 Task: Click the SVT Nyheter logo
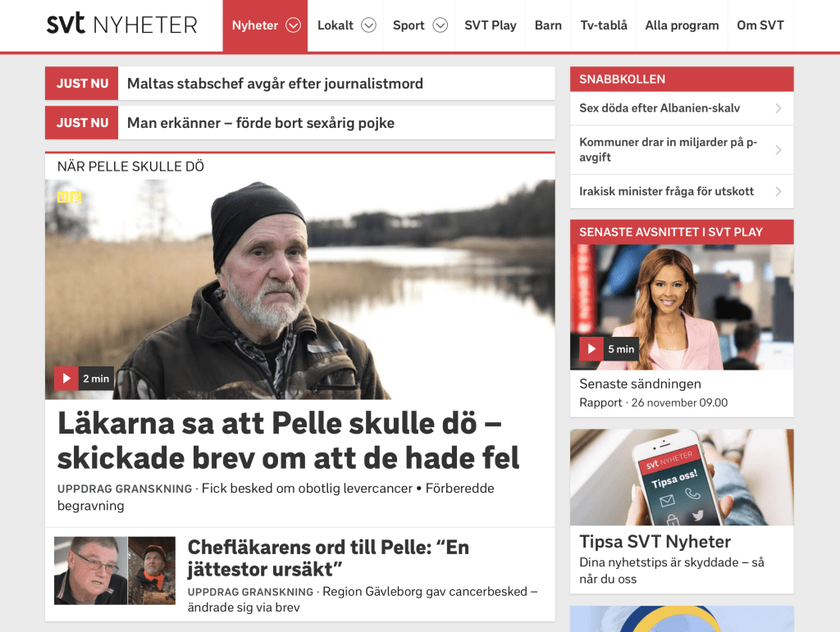point(122,24)
